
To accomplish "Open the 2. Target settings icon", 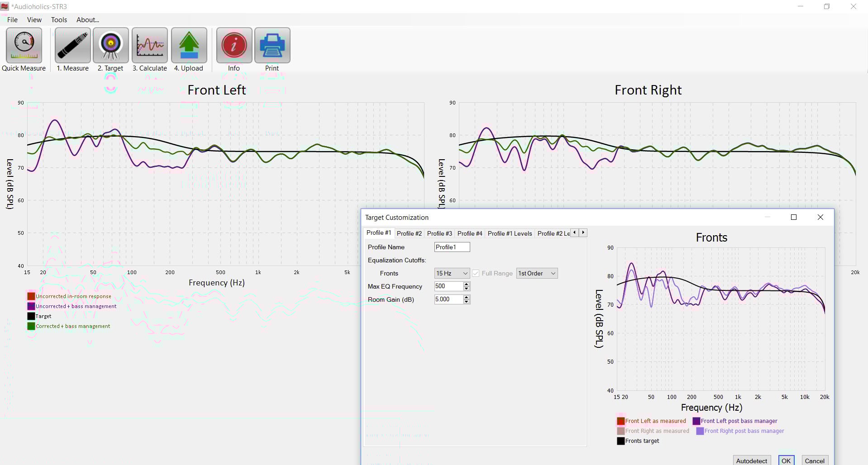I will pyautogui.click(x=111, y=46).
